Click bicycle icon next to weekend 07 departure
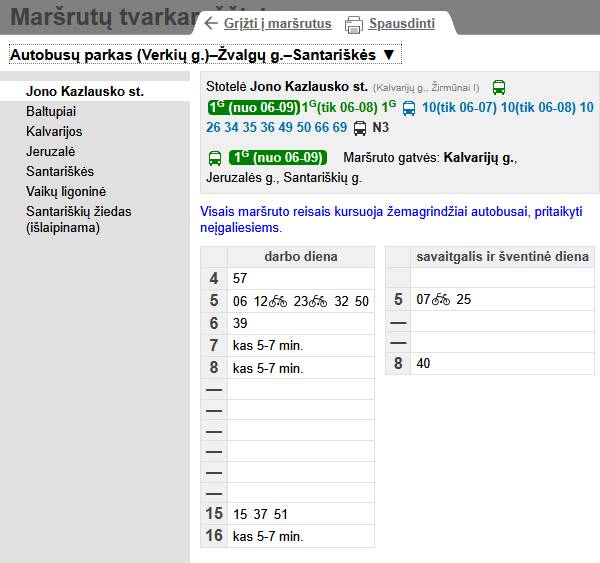The width and height of the screenshot is (600, 563). (443, 299)
